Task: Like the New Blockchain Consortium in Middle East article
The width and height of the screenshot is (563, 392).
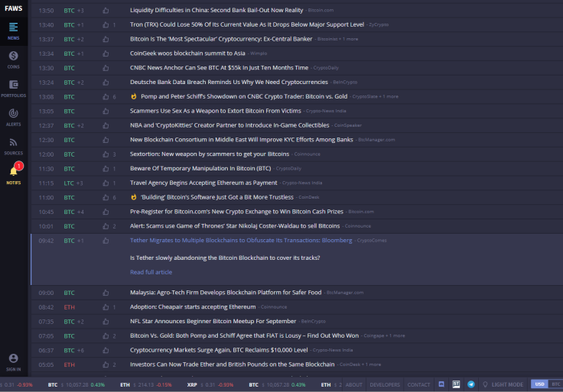Action: [x=106, y=140]
